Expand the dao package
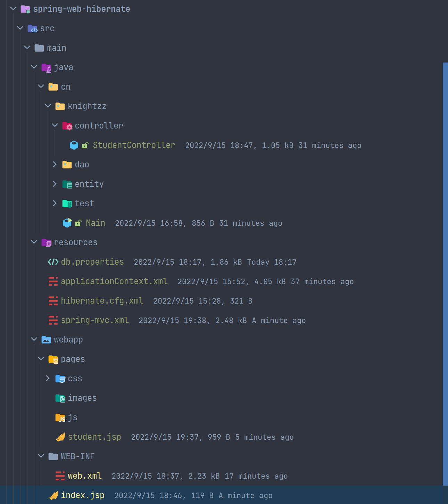Image resolution: width=448 pixels, height=504 pixels. (55, 165)
